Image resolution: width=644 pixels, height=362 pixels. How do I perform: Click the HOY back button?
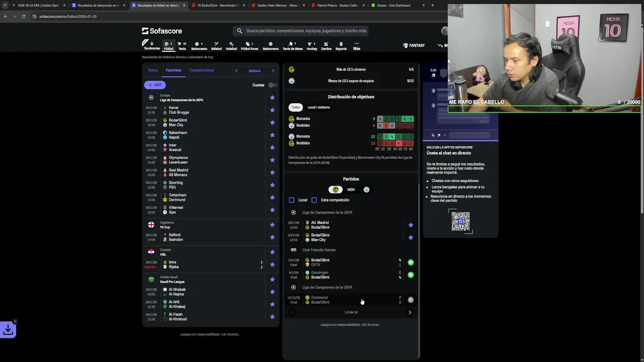point(155,85)
